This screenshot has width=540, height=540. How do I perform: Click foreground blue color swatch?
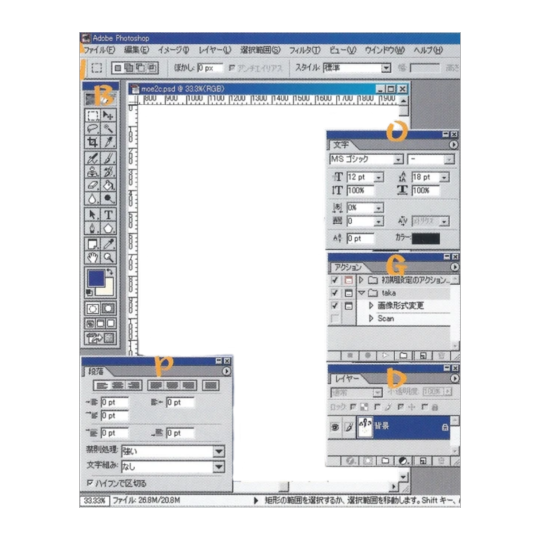click(96, 278)
